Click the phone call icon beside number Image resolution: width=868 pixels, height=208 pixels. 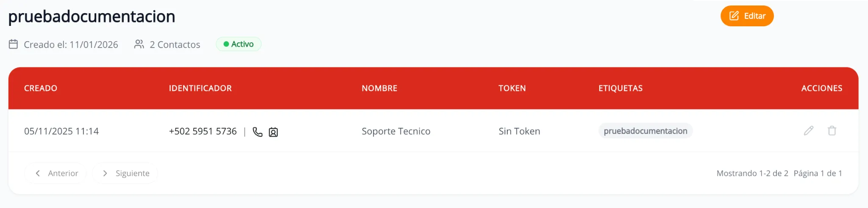[x=257, y=132]
